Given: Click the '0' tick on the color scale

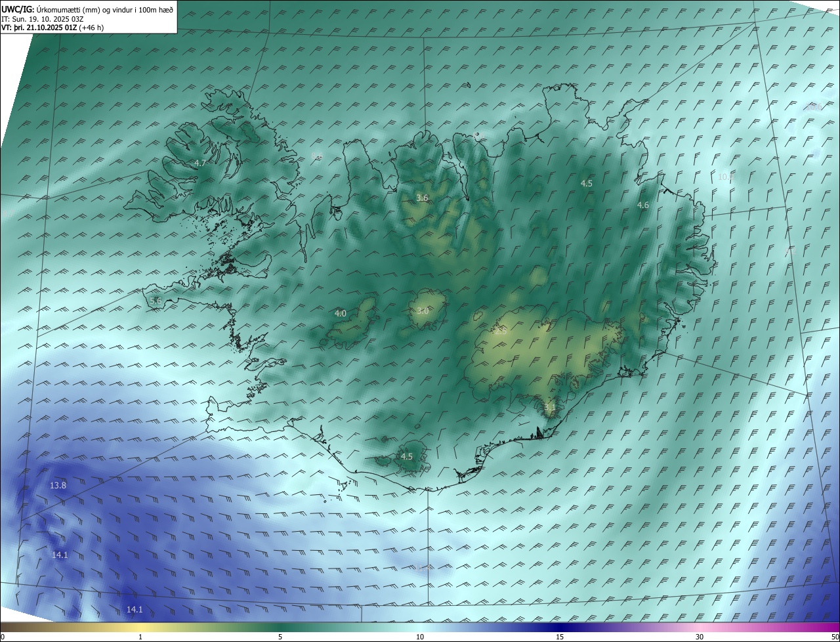Looking at the screenshot, I should tap(3, 637).
